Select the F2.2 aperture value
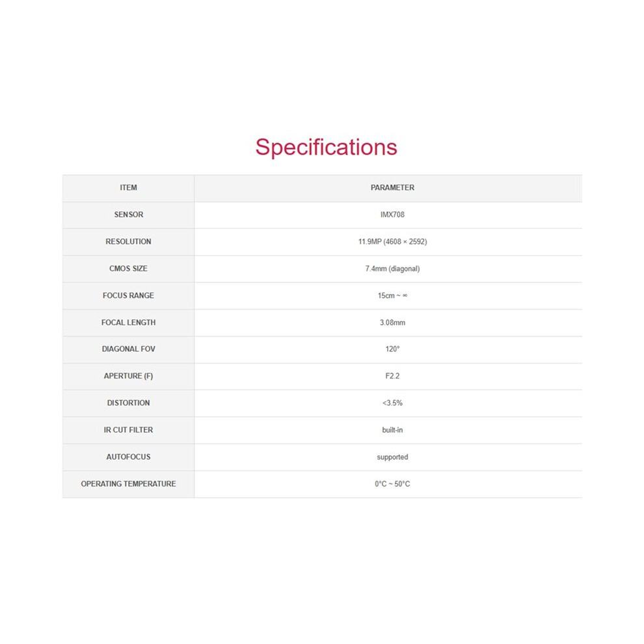 coord(392,376)
